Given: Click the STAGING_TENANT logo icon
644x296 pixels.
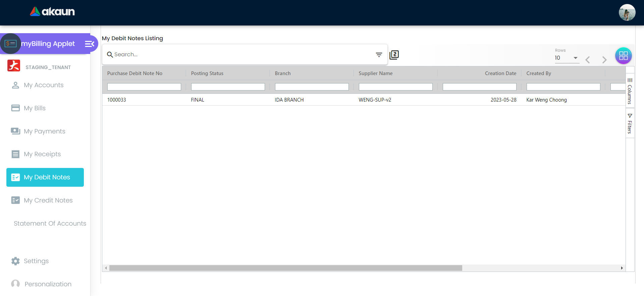Looking at the screenshot, I should [x=14, y=66].
